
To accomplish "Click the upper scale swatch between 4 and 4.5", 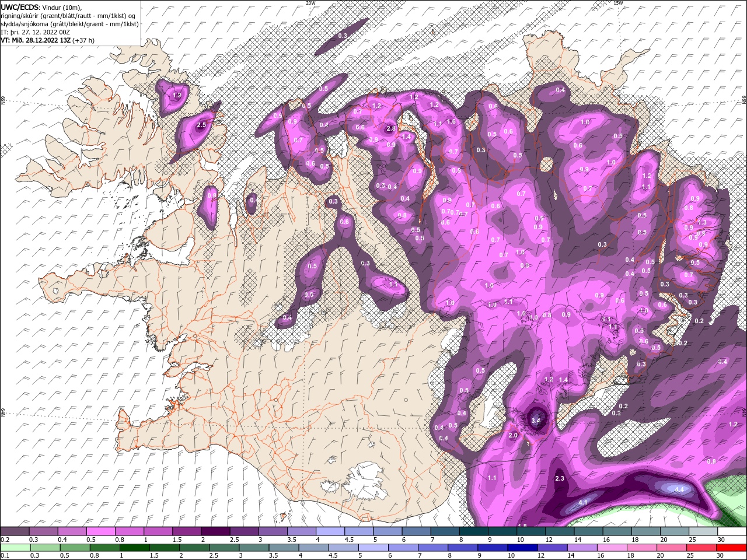I will [330, 531].
